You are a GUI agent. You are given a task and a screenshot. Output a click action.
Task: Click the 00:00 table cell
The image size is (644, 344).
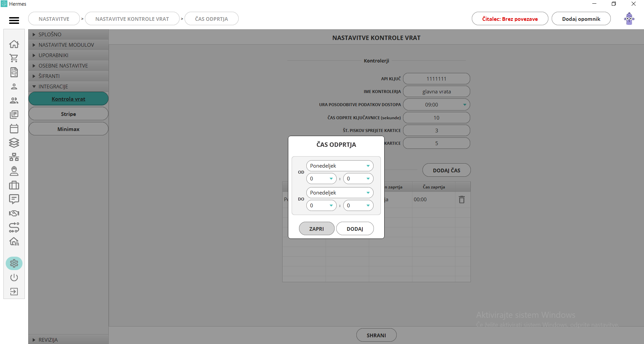[434, 200]
